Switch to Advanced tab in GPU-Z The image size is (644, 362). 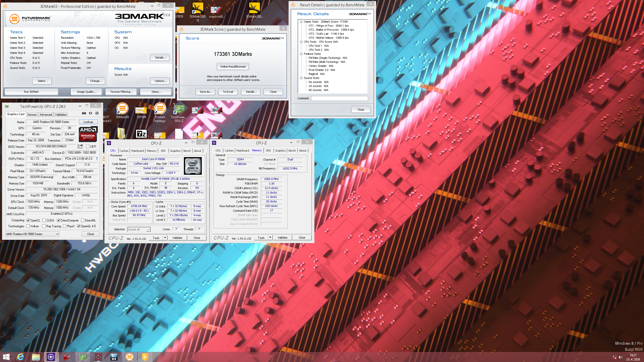click(x=46, y=114)
